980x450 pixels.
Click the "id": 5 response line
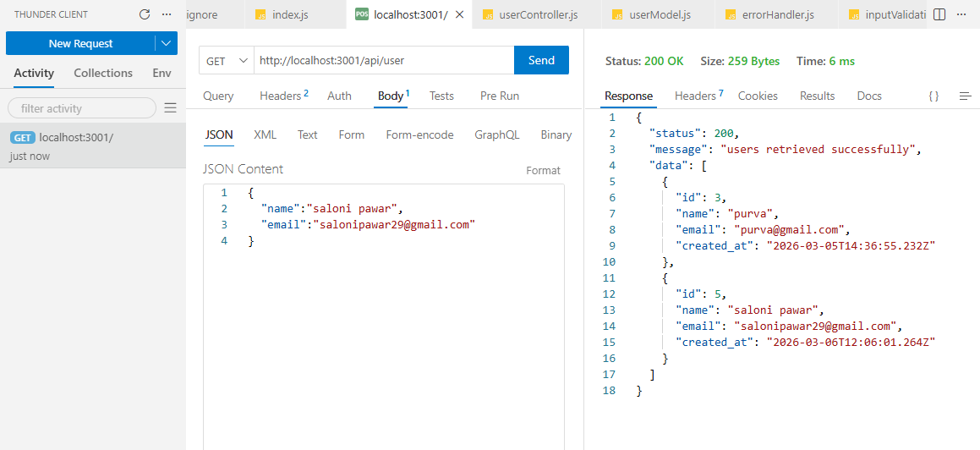click(701, 294)
